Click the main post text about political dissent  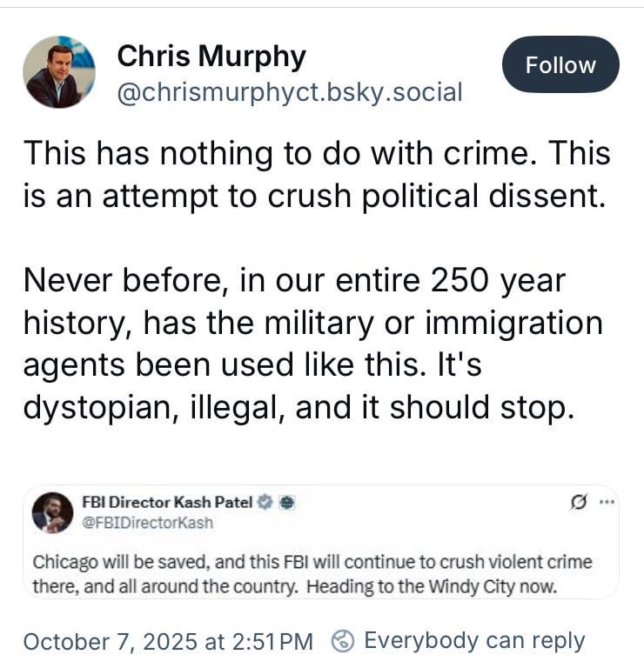click(x=315, y=174)
